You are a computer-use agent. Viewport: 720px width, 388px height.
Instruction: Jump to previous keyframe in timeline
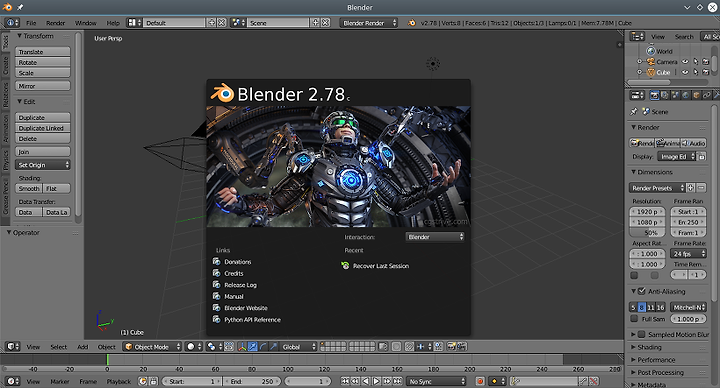tap(355, 381)
